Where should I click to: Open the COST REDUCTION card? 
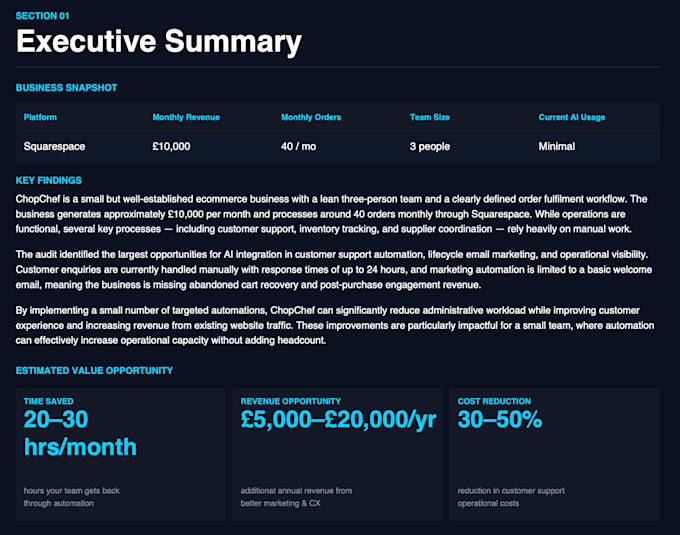[554, 454]
